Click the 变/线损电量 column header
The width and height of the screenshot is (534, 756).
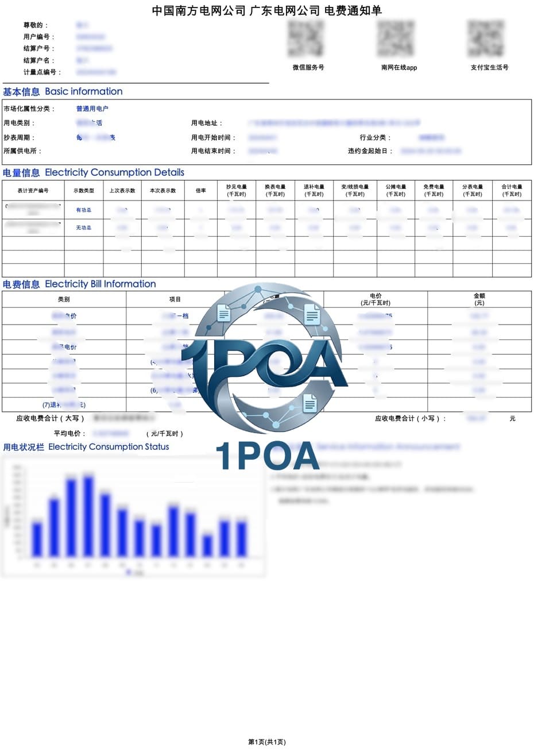pyautogui.click(x=355, y=191)
